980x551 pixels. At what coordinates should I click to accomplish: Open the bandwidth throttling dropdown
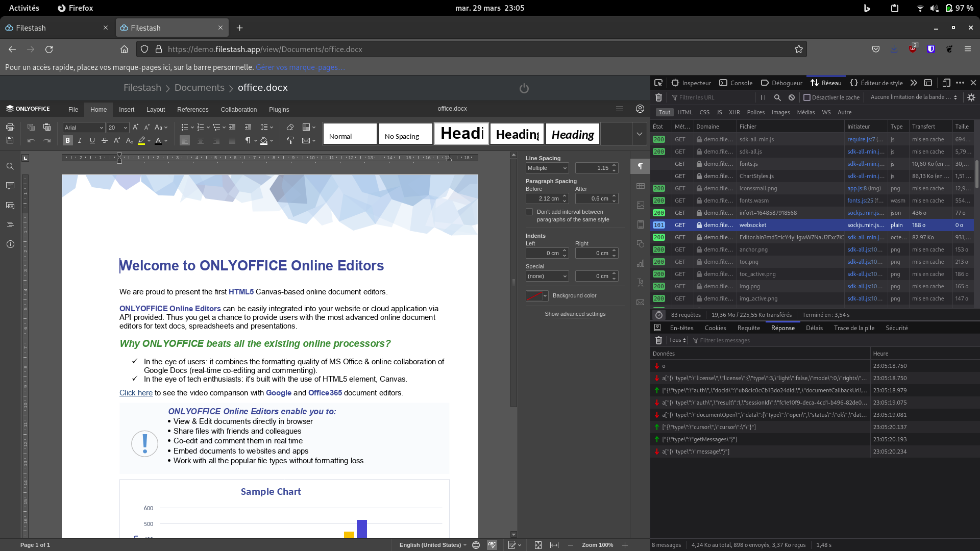(x=913, y=97)
